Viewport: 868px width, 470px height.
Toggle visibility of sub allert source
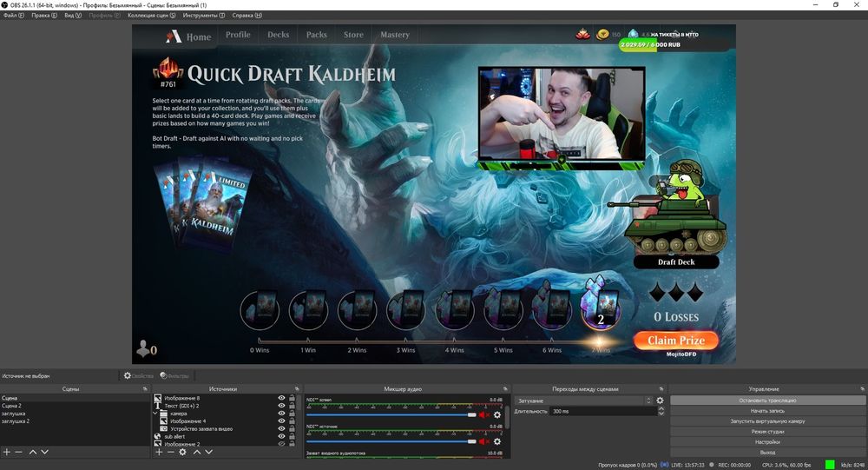click(x=281, y=436)
